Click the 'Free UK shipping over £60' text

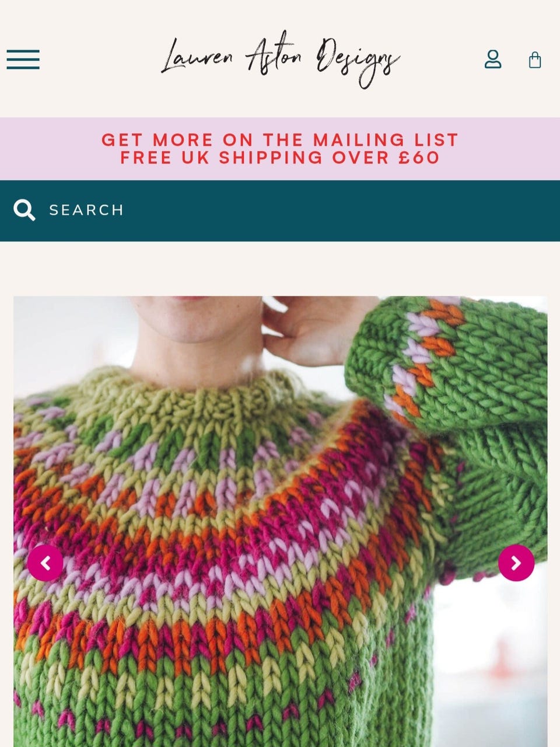click(280, 158)
